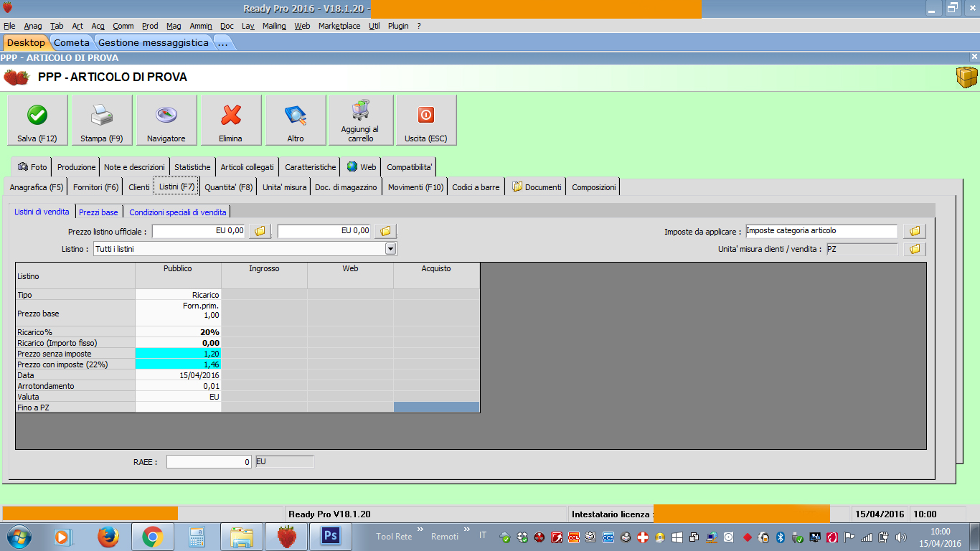This screenshot has width=980, height=551.
Task: Open the Codici a barre tab
Action: click(476, 187)
